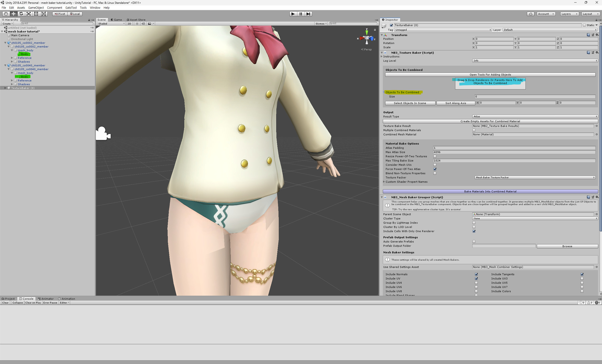The height and width of the screenshot is (364, 602).
Task: Uncheck Force Power-Of-Two Atlas
Action: [435, 169]
